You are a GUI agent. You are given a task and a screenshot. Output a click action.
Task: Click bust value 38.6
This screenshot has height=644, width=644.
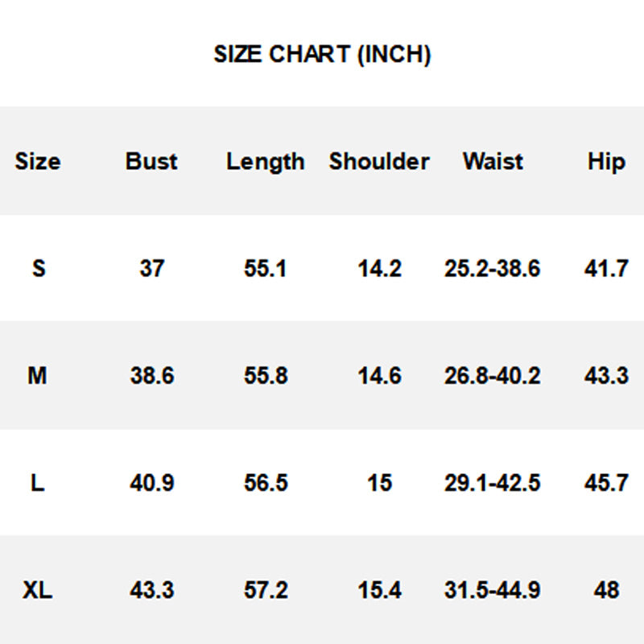point(152,375)
